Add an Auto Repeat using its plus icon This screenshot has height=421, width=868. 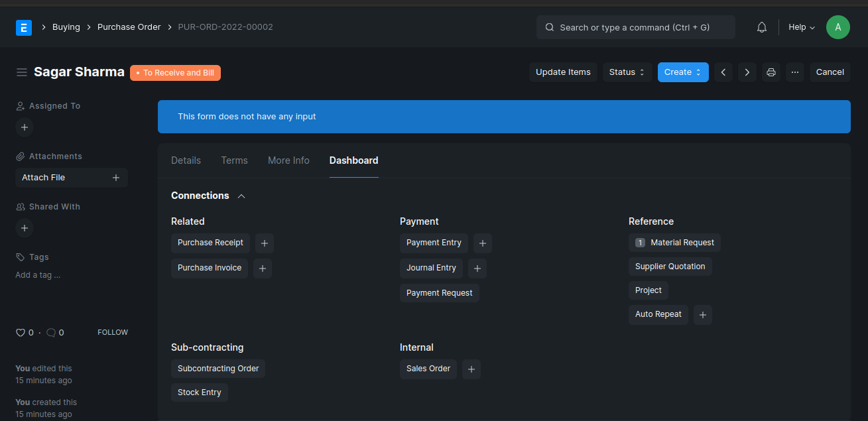(x=702, y=314)
